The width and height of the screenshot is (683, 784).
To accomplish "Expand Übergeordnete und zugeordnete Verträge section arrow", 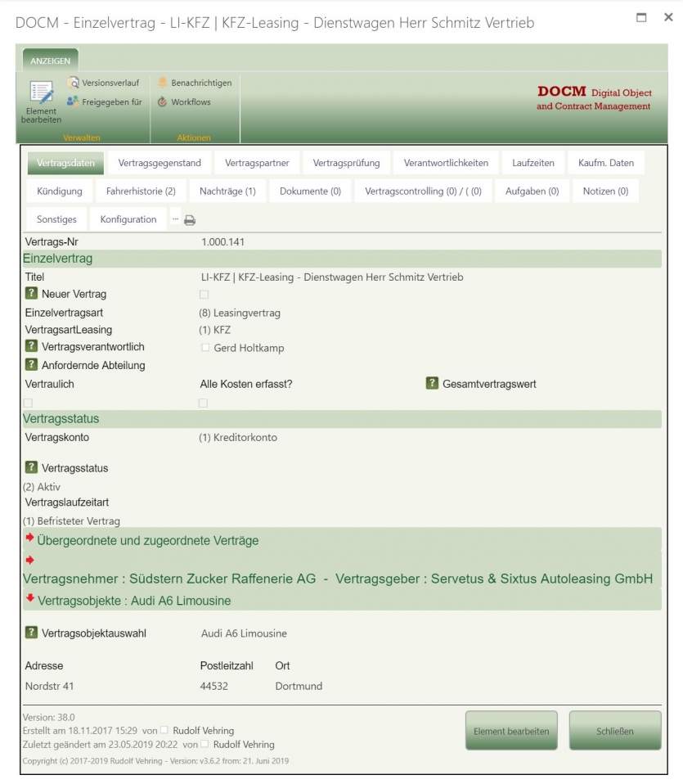I will tap(29, 538).
